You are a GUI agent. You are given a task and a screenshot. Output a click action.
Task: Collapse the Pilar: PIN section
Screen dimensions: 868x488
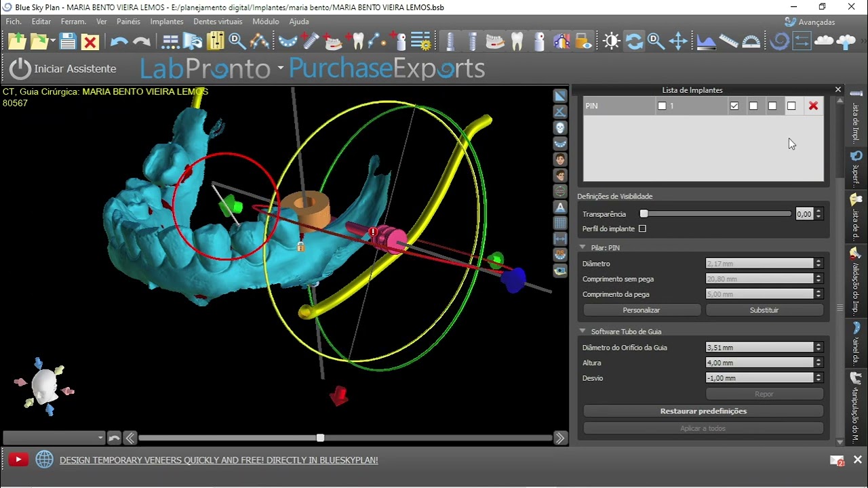click(583, 247)
